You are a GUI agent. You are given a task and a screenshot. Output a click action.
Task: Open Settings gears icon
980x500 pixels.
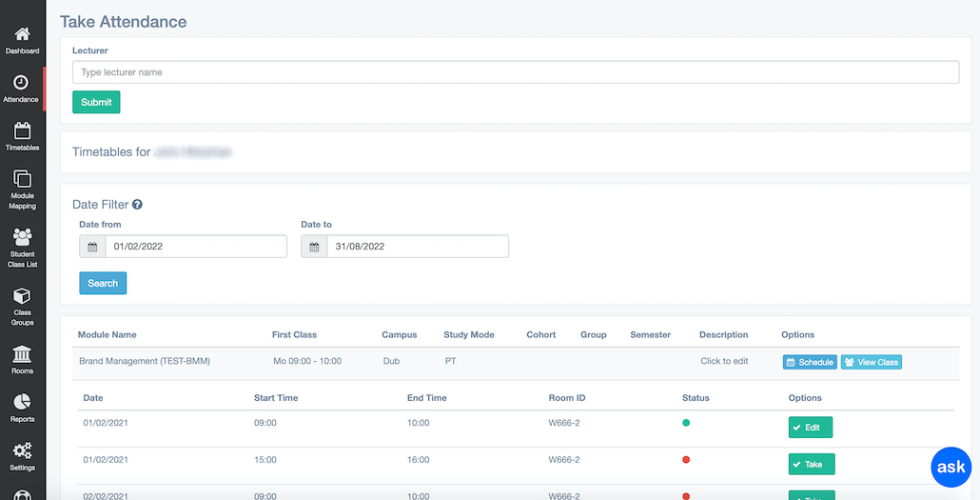(x=22, y=451)
